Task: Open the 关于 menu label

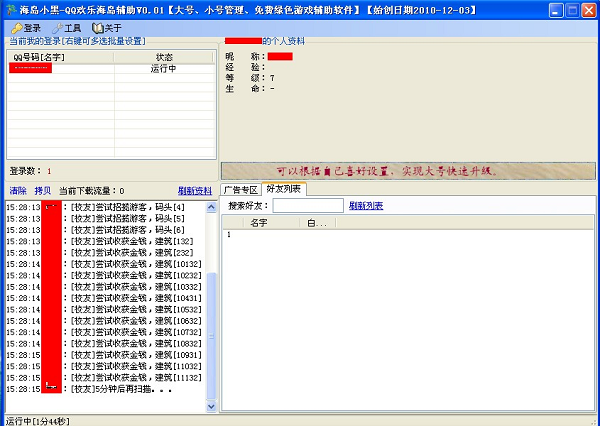Action: click(113, 28)
